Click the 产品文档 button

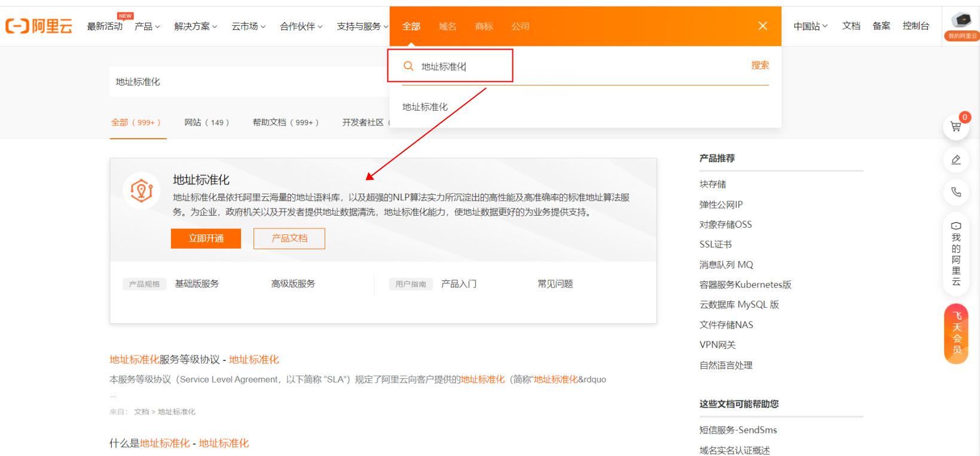[x=289, y=238]
